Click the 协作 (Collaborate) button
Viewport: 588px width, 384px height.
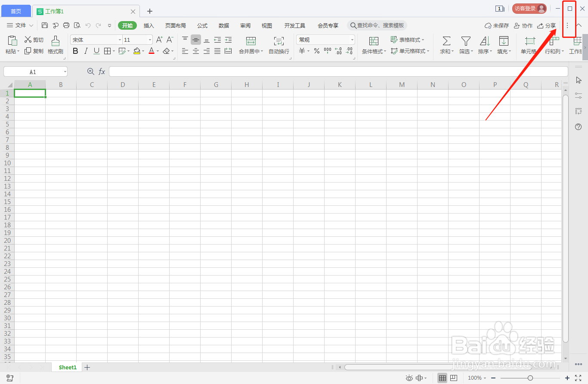(x=523, y=25)
